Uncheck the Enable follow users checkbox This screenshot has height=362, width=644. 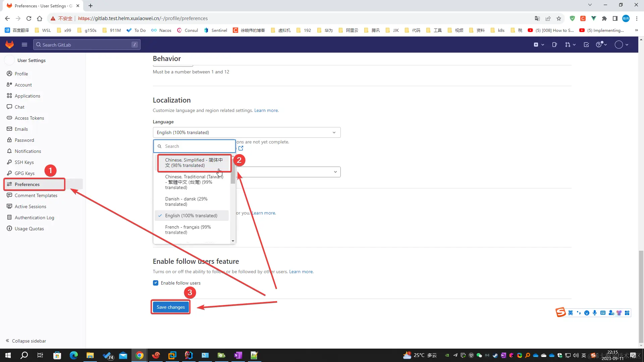(156, 283)
